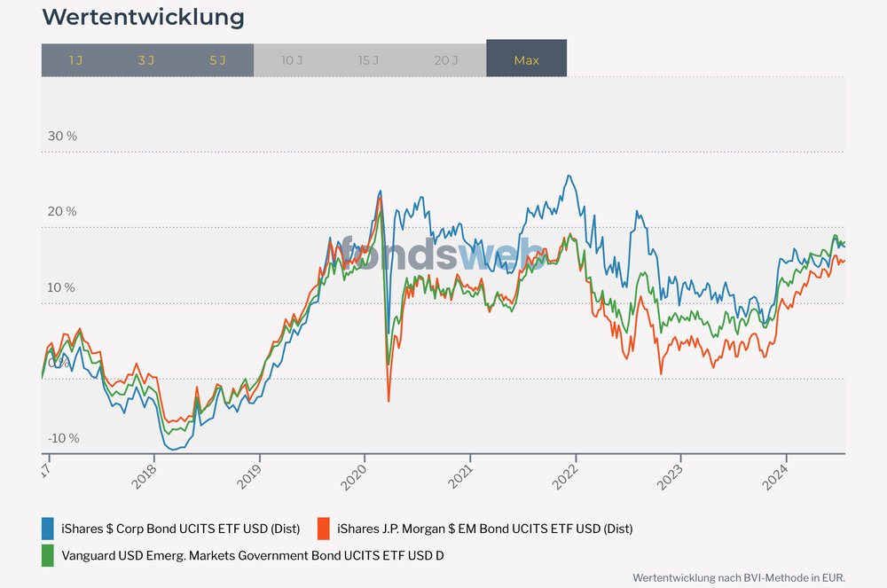The height and width of the screenshot is (588, 887).
Task: Click the blue iShares Corp Bond legend swatch
Action: coord(48,529)
